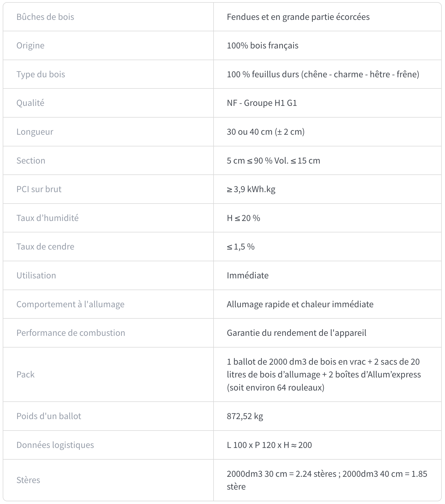This screenshot has height=504, width=445.
Task: Click the "Comportement à l'allumage" label
Action: (x=70, y=304)
